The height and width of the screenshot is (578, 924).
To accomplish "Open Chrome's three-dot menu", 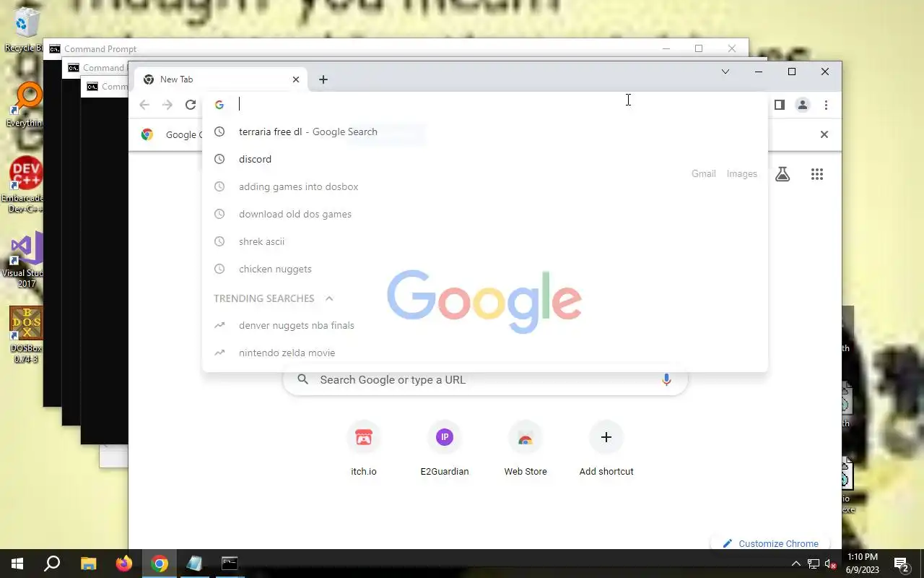I will pos(826,105).
